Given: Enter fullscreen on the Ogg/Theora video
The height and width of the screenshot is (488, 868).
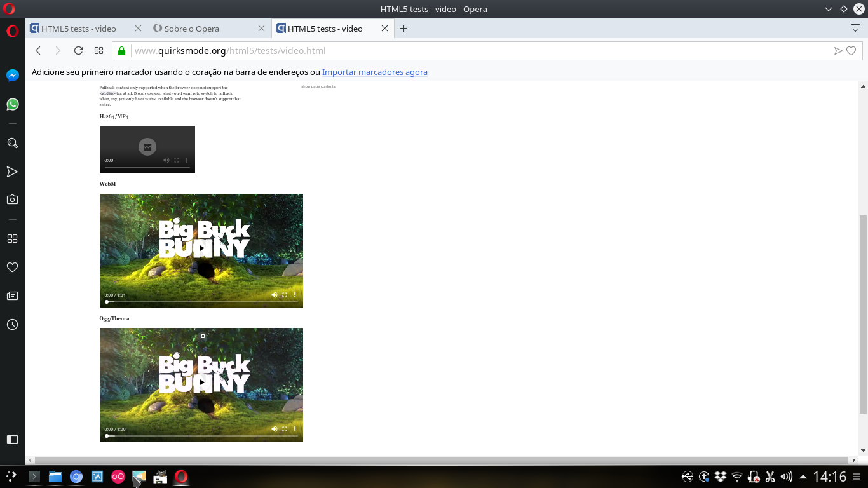Looking at the screenshot, I should 285,429.
